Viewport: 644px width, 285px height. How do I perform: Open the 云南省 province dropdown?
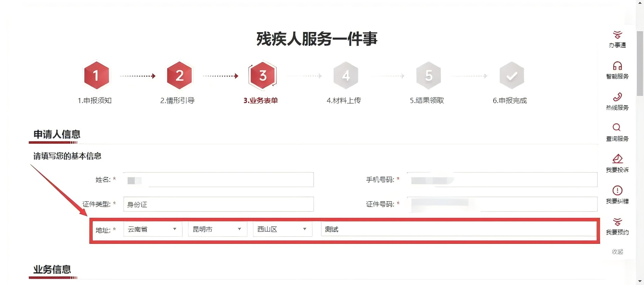pyautogui.click(x=153, y=229)
